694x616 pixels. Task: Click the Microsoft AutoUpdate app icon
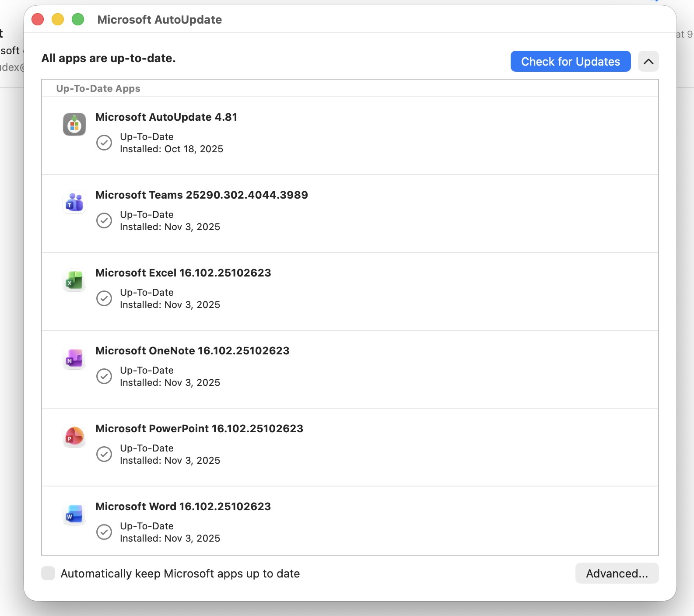(x=74, y=125)
